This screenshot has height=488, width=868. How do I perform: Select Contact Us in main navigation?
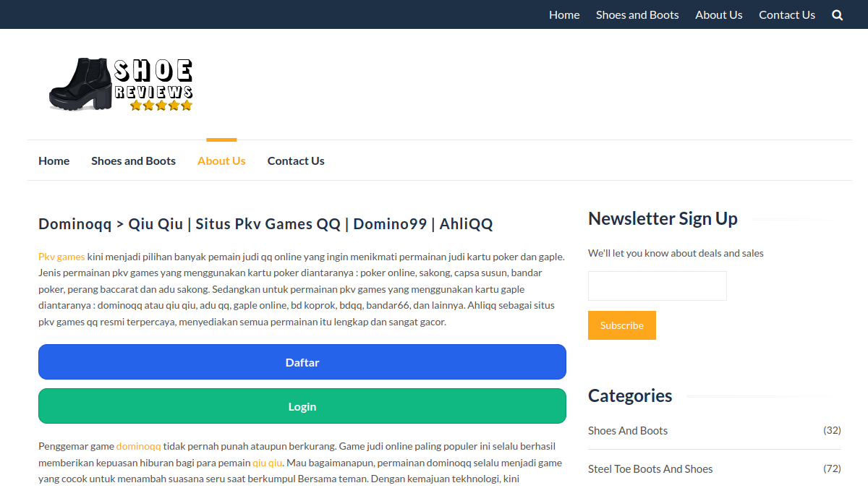pos(296,160)
